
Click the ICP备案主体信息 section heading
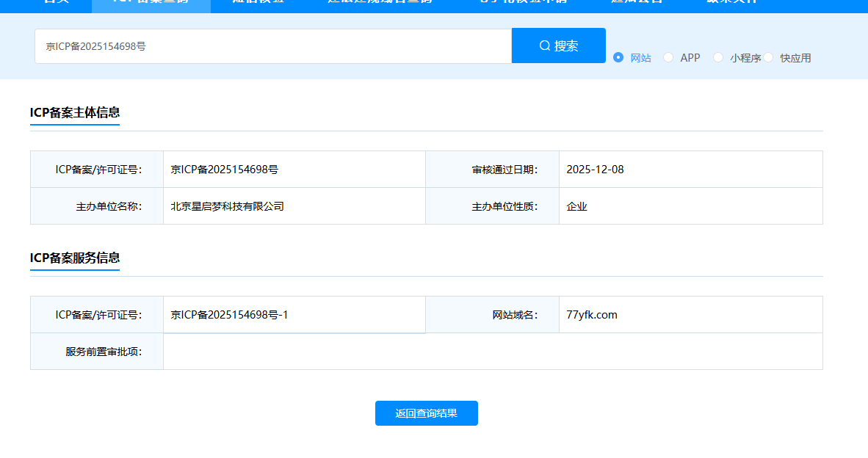pos(75,112)
